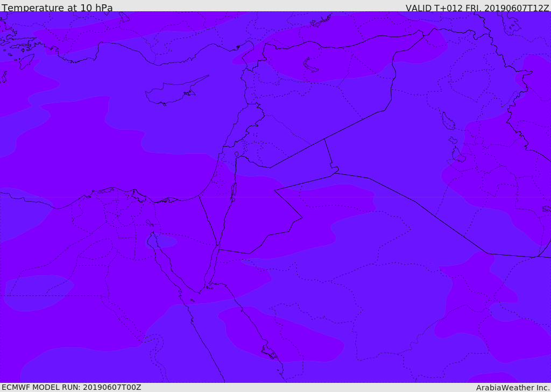Click the light-blue oval patch in the southwest
This screenshot has height=392, width=551.
tap(38, 293)
